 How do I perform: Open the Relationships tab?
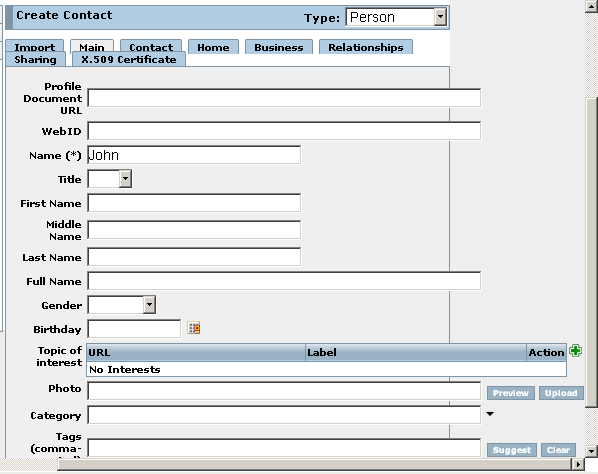[366, 47]
